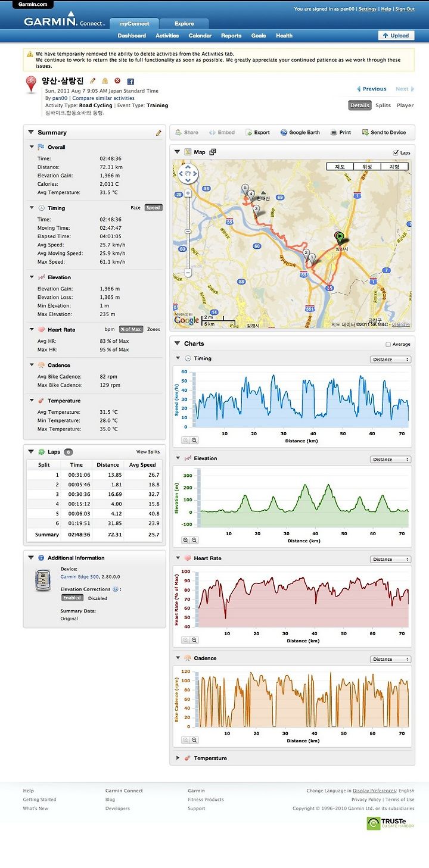Image resolution: width=429 pixels, height=868 pixels.
Task: Go to Dashboard in navigation bar
Action: pos(132,36)
